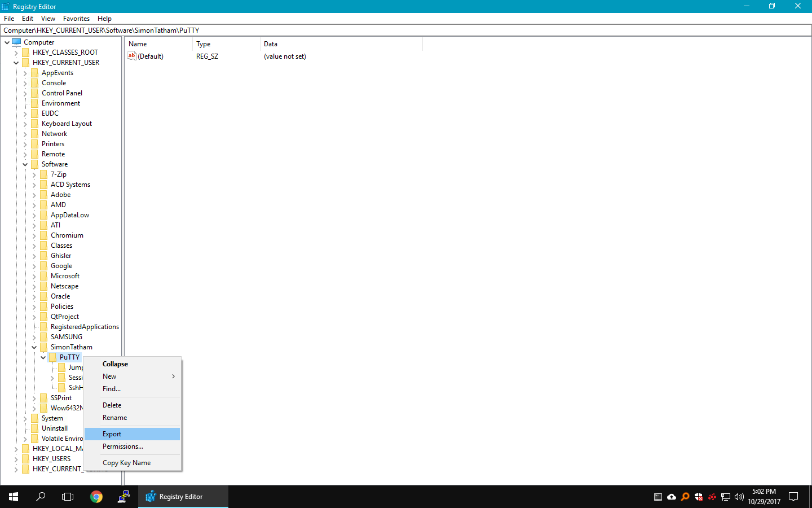Select the Console folder icon
This screenshot has height=508, width=812.
[x=35, y=83]
